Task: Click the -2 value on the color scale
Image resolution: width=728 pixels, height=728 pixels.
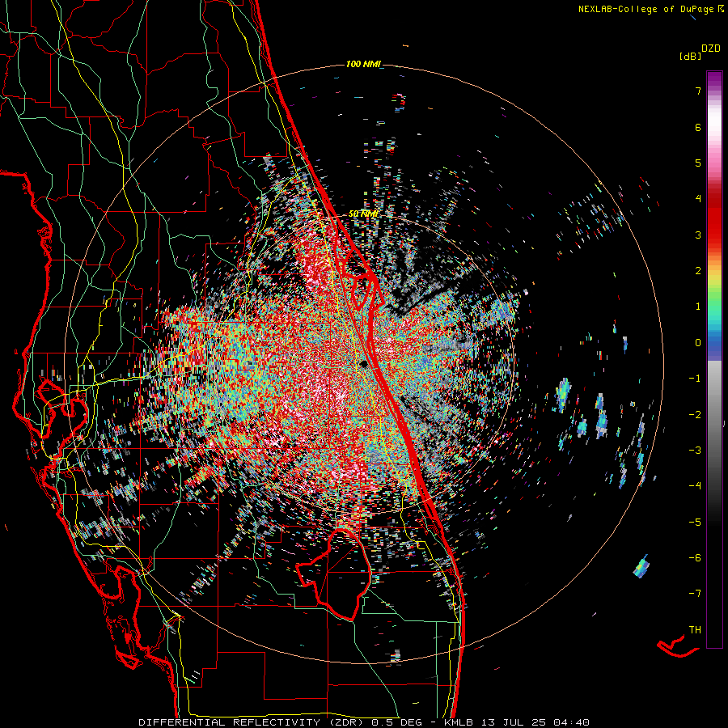Action: click(695, 415)
